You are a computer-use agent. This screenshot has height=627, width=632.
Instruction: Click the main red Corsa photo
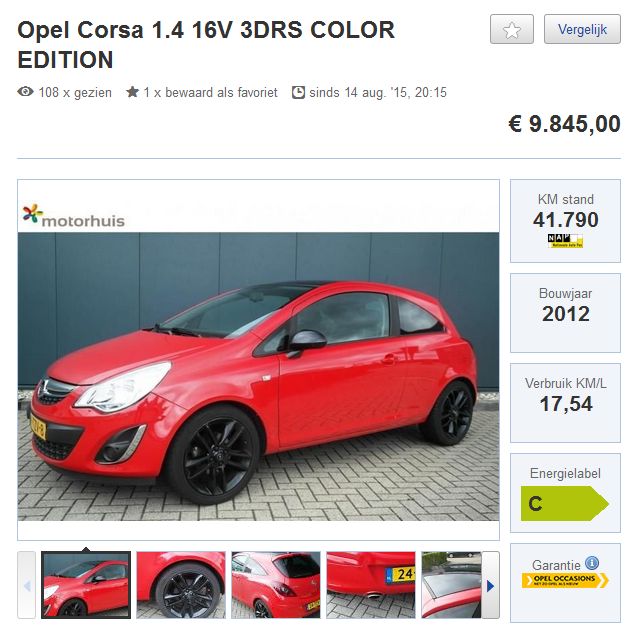coord(258,376)
